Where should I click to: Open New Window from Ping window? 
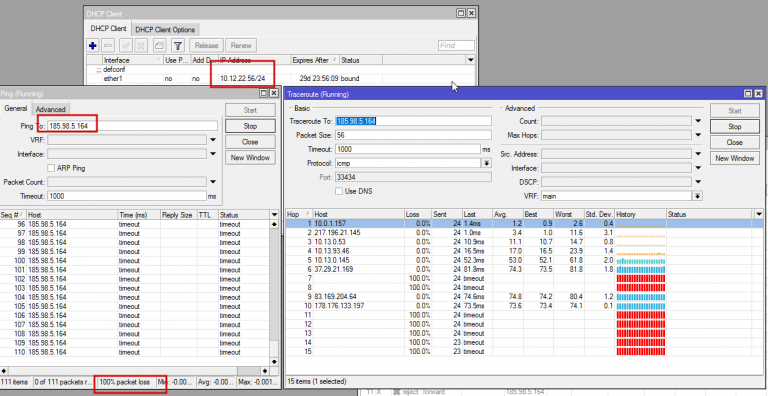250,157
